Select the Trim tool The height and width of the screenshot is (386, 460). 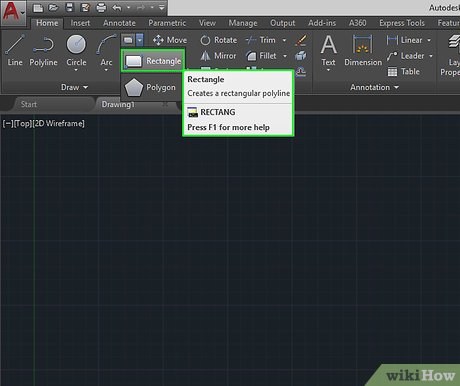click(x=261, y=40)
